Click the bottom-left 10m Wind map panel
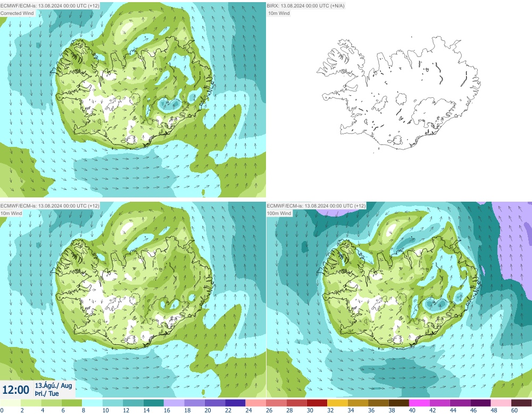 pyautogui.click(x=133, y=300)
